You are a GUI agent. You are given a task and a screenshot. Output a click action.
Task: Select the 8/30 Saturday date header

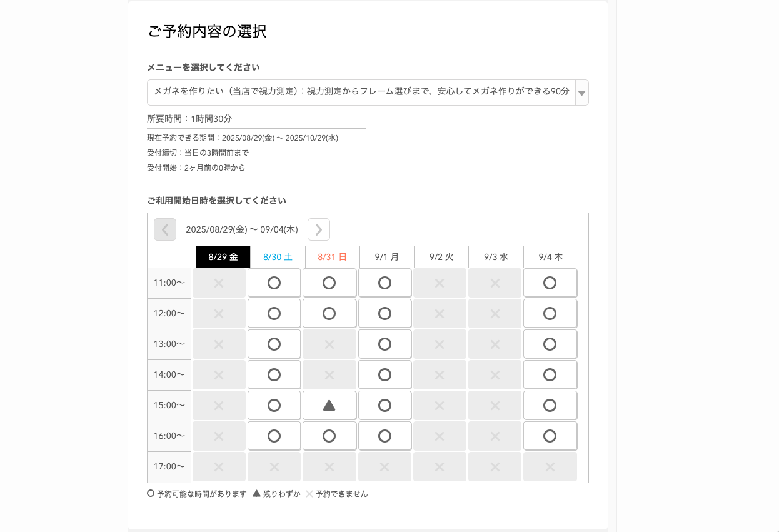pyautogui.click(x=278, y=257)
